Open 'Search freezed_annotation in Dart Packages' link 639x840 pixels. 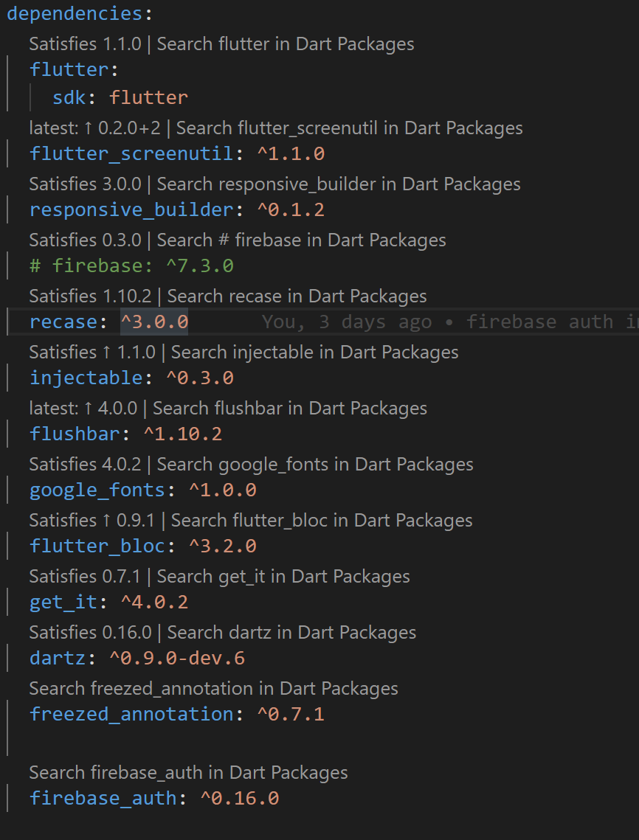[213, 689]
